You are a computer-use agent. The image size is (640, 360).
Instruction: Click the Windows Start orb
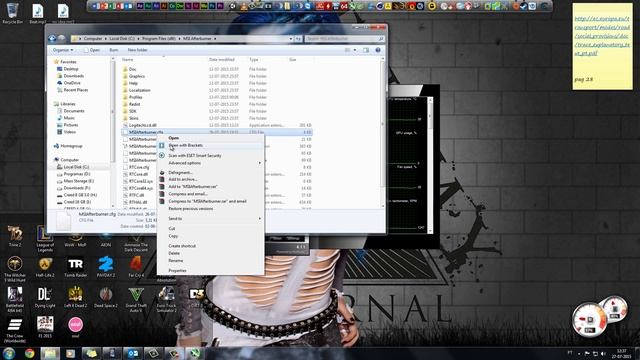(9, 353)
